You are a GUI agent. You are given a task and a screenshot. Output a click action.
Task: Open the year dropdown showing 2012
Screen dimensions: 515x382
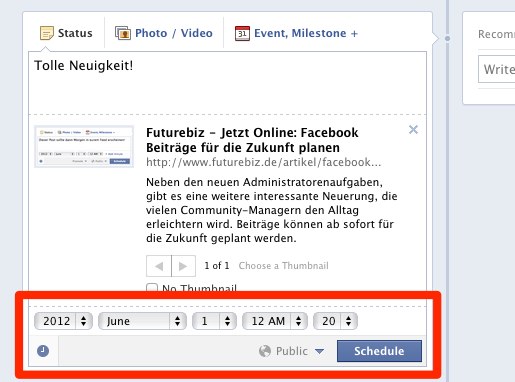(x=63, y=321)
